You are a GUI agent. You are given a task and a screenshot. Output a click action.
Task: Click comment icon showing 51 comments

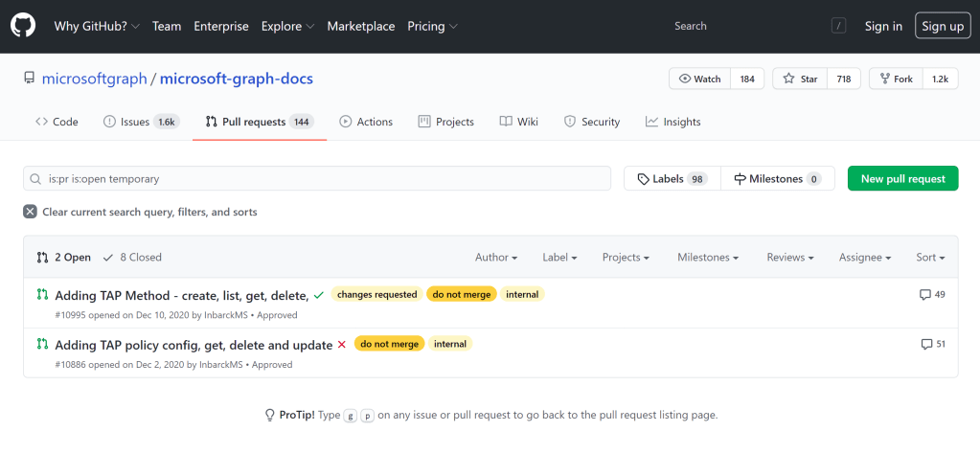coord(925,344)
